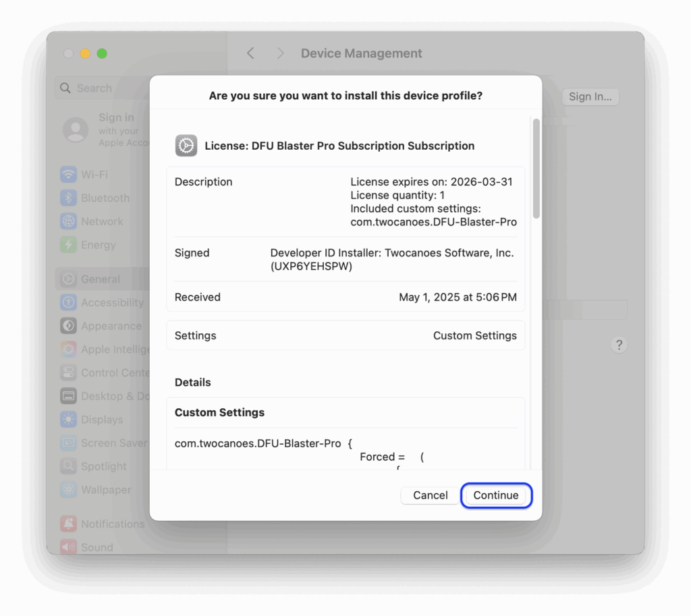Screen dimensions: 691x616
Task: Click the Continue button in the dialog
Action: coord(496,495)
